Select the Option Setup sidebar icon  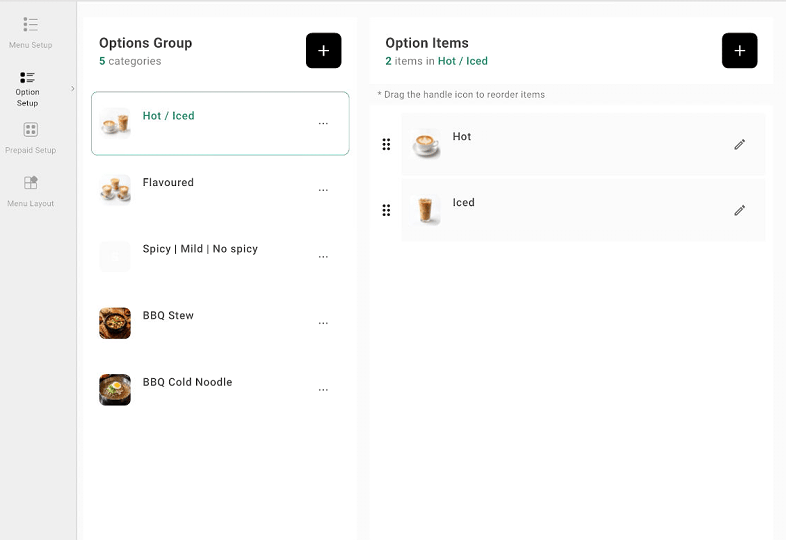[x=27, y=77]
